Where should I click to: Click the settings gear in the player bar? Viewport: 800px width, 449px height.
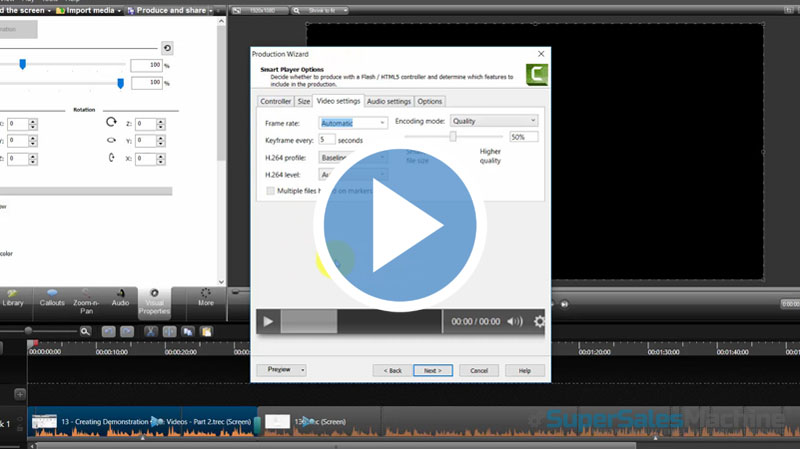pyautogui.click(x=540, y=321)
